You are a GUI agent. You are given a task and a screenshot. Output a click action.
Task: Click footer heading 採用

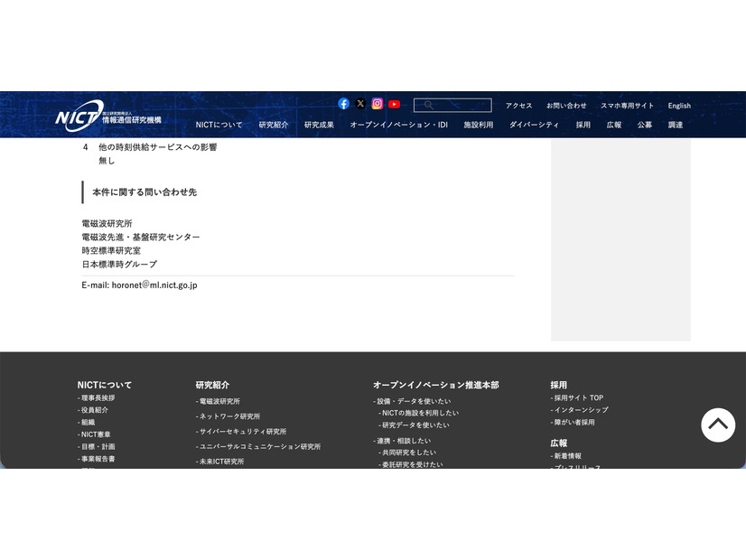click(558, 385)
